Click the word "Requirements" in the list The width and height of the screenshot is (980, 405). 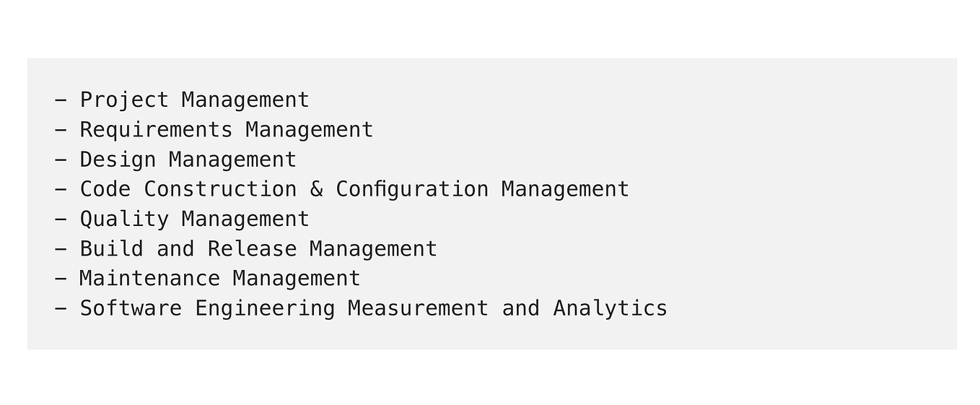click(156, 129)
